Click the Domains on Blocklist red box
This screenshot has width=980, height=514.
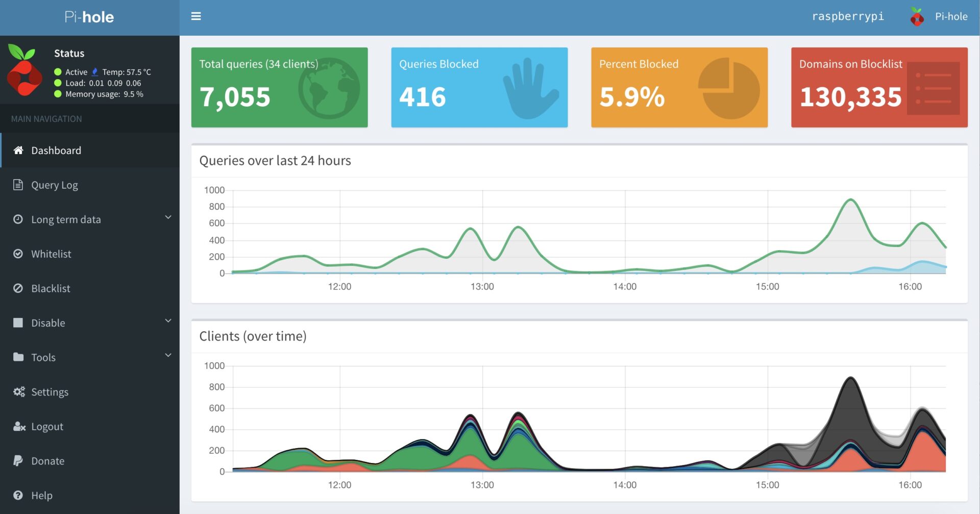point(879,87)
